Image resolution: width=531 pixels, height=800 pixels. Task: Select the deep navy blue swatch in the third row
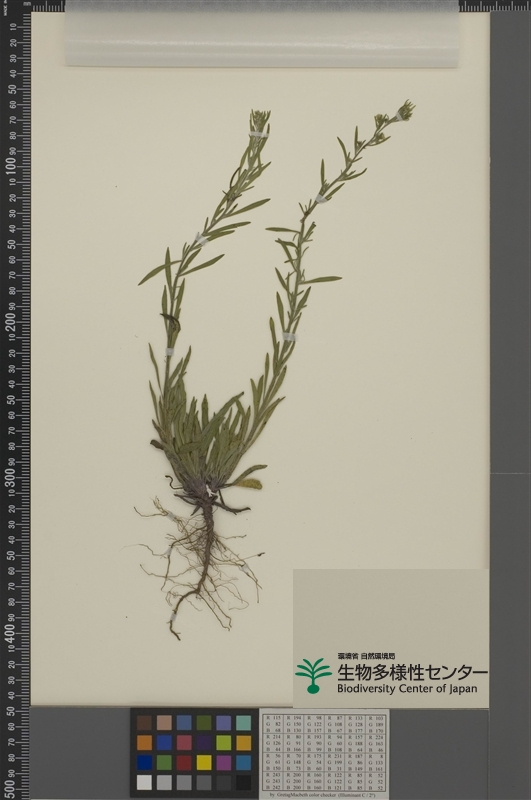[144, 763]
